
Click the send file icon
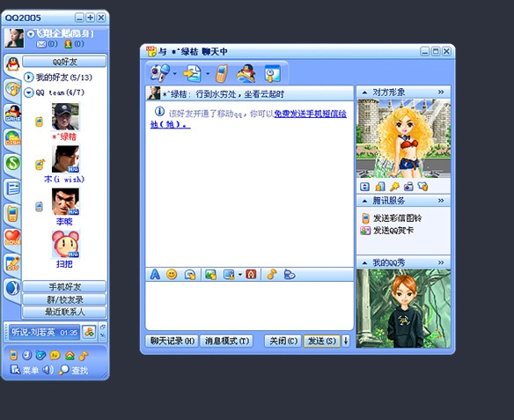pos(193,73)
